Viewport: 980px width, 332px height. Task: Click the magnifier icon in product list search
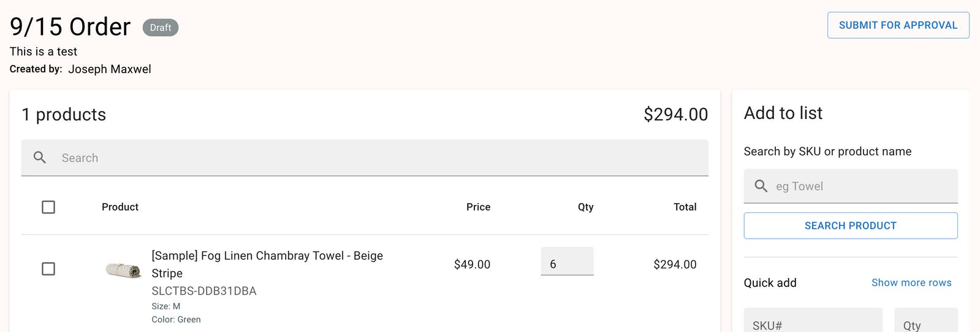point(40,158)
